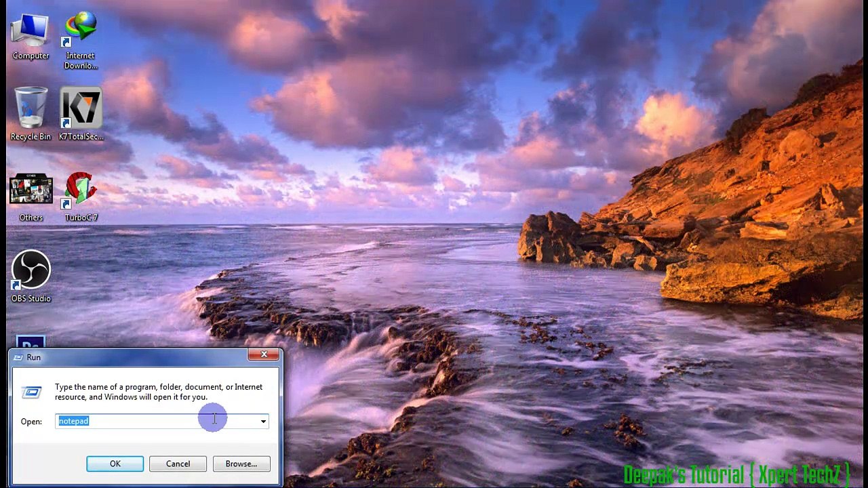Select the Recycle Bin icon
The width and height of the screenshot is (868, 488).
pyautogui.click(x=31, y=114)
